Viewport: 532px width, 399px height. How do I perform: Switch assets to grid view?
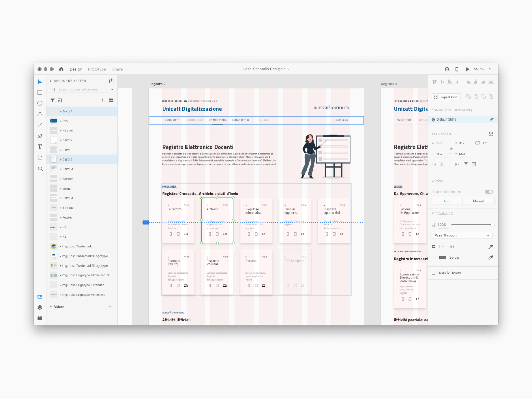click(111, 100)
